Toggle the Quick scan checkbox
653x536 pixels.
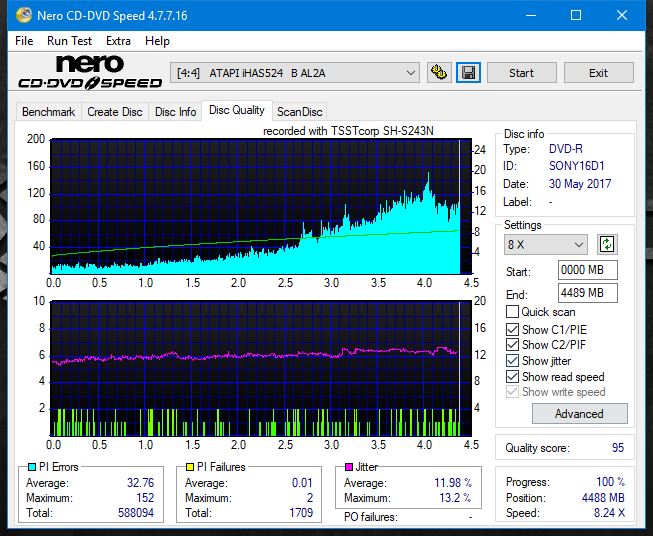pyautogui.click(x=512, y=312)
